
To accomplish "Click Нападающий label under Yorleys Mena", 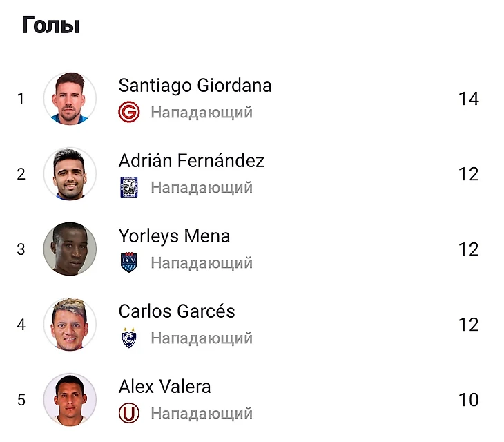I will click(202, 263).
